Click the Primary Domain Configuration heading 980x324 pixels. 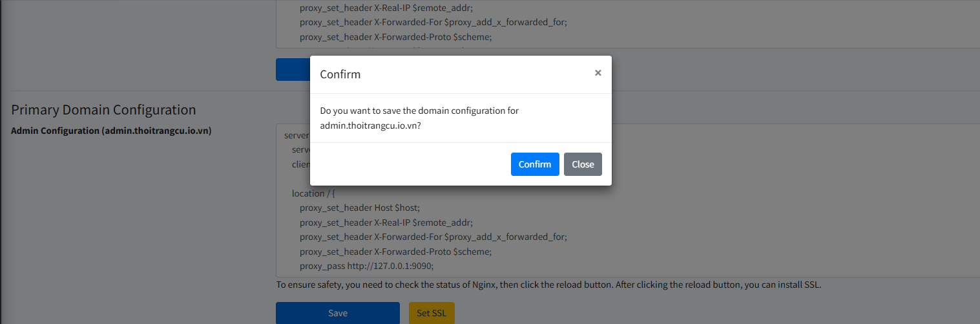103,110
